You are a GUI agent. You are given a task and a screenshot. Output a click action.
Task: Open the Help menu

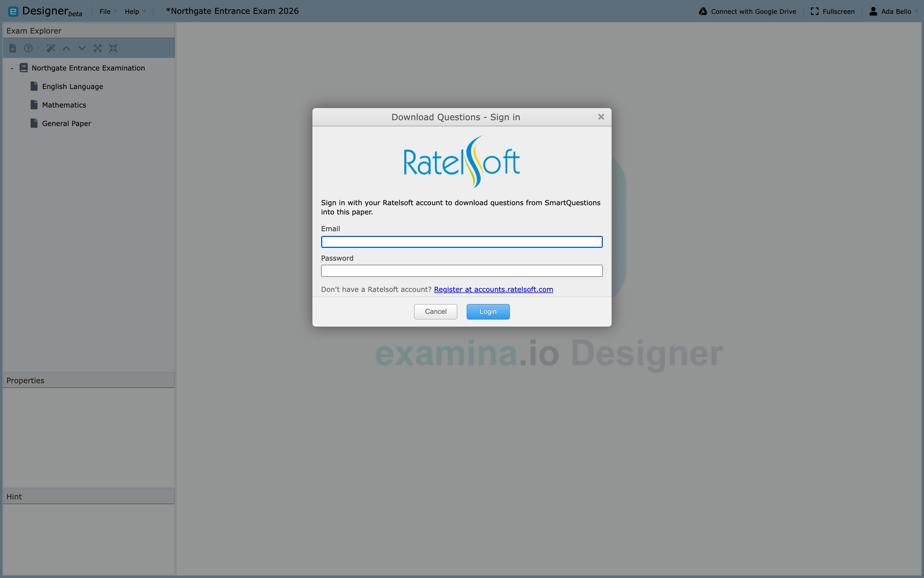135,12
